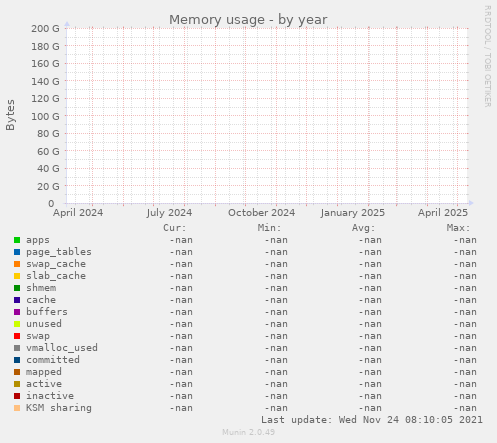Screen dimensions: 497x443
Task: Select the 'apps' legend label
Action: click(x=38, y=240)
